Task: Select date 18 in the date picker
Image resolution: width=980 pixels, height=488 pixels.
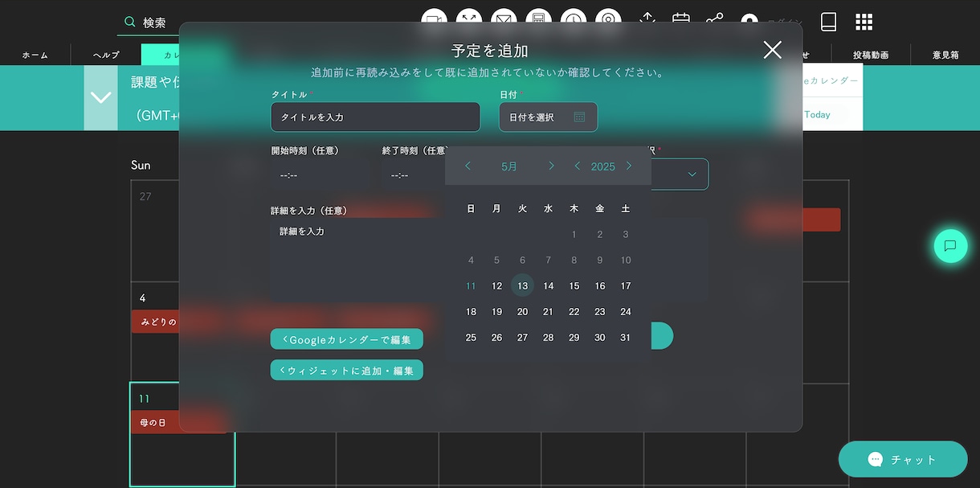Action: [x=471, y=311]
